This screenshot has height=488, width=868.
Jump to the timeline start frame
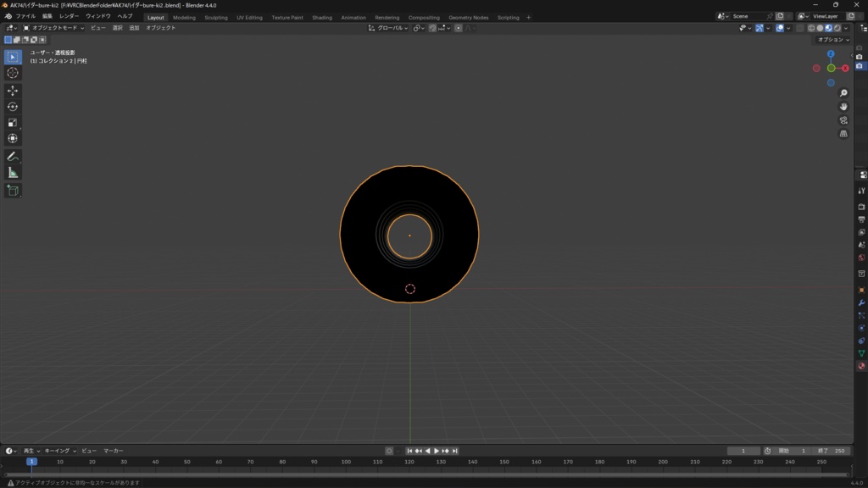pyautogui.click(x=409, y=451)
